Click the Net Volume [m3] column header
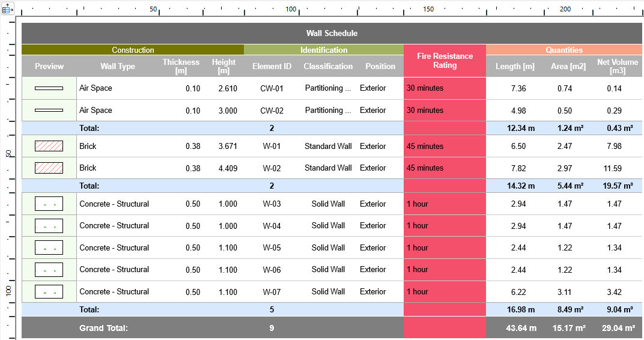This screenshot has width=644, height=340. (x=618, y=66)
